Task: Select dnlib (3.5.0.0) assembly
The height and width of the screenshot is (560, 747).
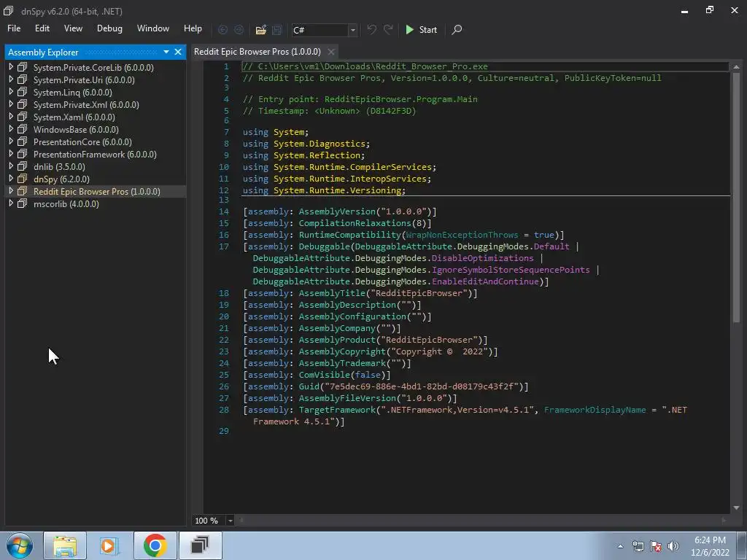Action: (59, 167)
